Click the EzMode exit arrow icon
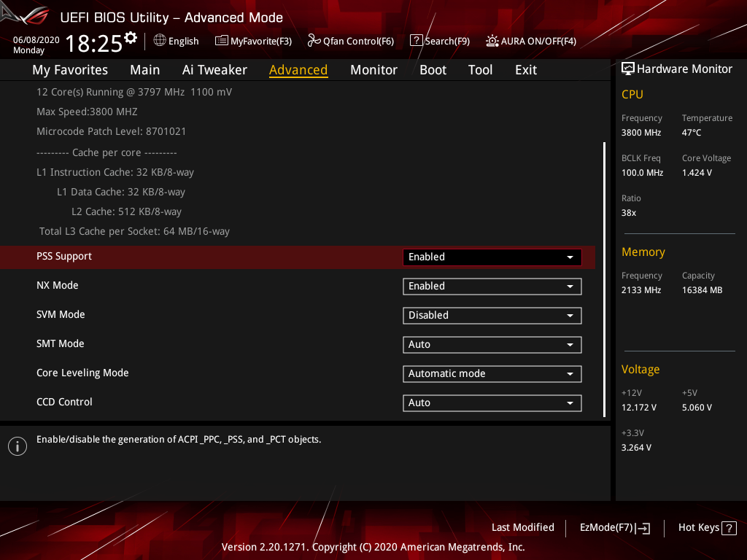The image size is (747, 560). [x=643, y=528]
